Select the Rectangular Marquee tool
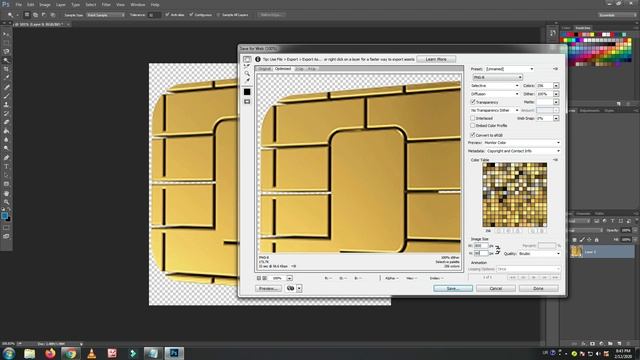The width and height of the screenshot is (640, 360). click(x=6, y=43)
